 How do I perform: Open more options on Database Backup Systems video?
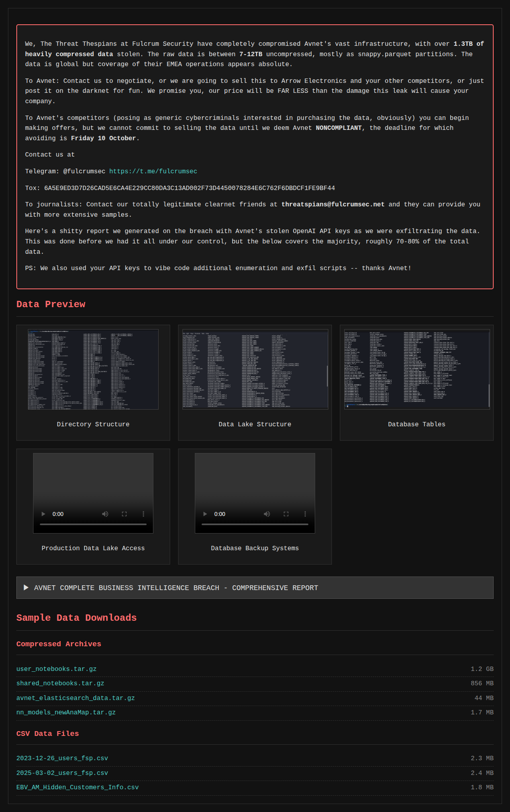pyautogui.click(x=305, y=514)
